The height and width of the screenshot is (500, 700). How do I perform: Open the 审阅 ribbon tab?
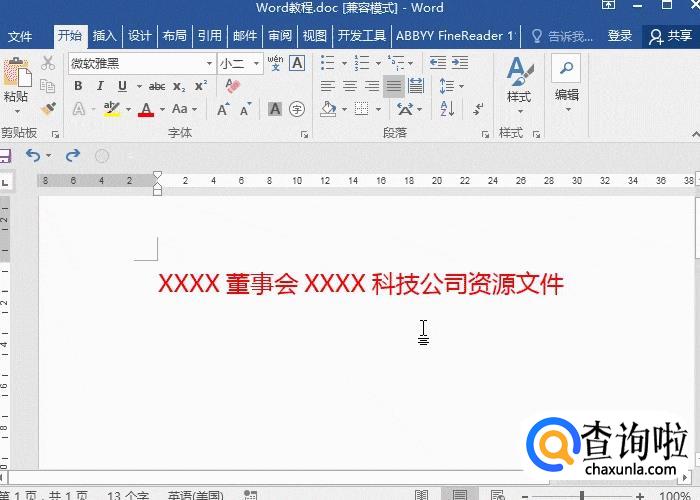pos(280,36)
